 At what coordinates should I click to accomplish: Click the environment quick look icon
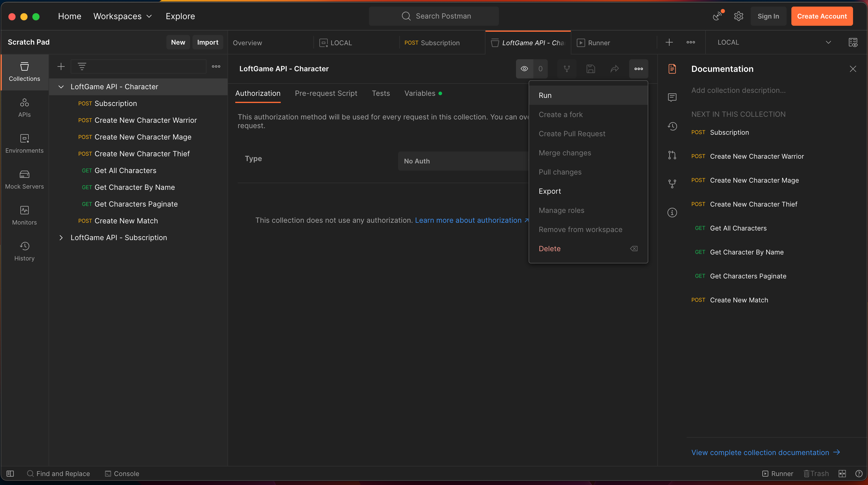tap(853, 43)
